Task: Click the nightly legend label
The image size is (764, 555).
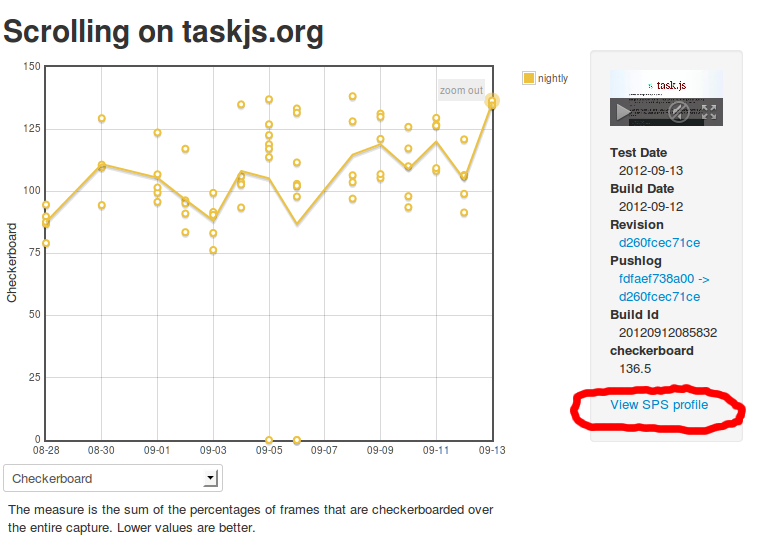Action: click(553, 78)
